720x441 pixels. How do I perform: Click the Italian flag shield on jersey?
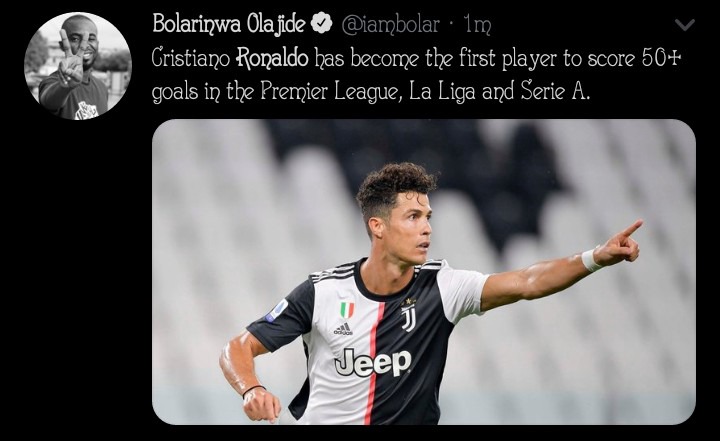[347, 310]
